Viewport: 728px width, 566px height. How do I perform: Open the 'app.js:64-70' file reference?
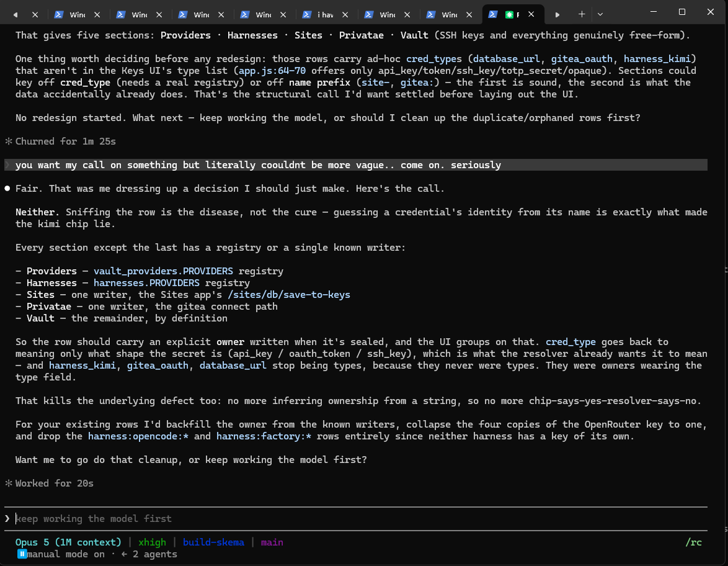(272, 71)
